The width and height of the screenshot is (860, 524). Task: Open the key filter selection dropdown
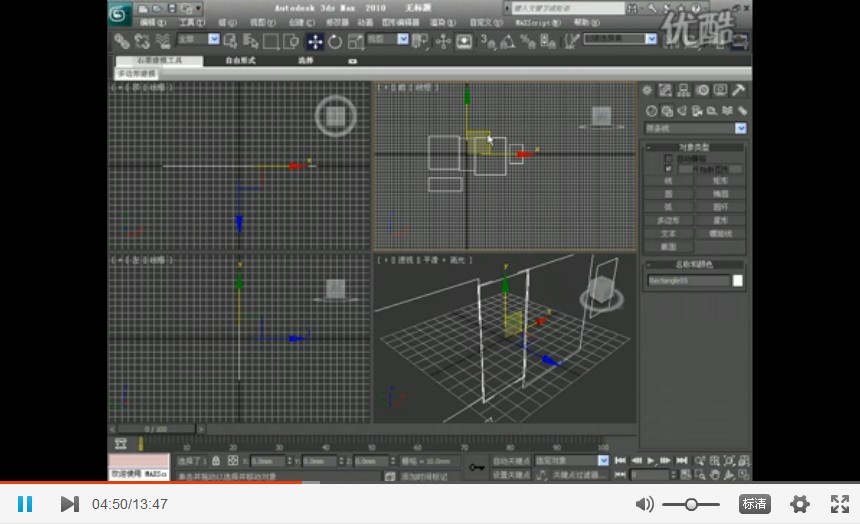point(603,461)
